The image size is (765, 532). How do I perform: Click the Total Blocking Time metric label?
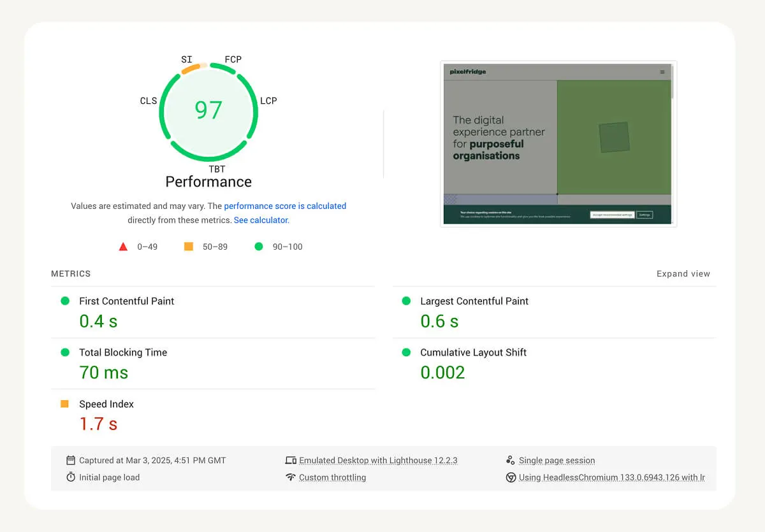point(123,352)
